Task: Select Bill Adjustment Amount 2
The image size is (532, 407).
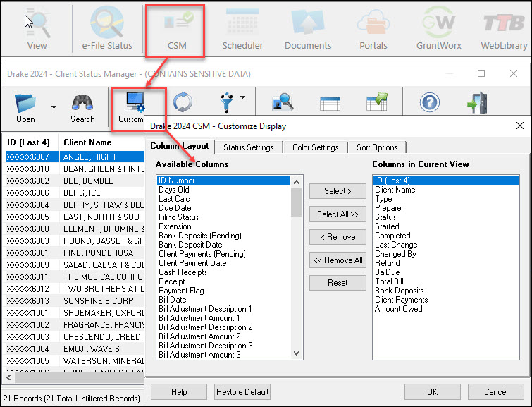Action: [x=223, y=336]
